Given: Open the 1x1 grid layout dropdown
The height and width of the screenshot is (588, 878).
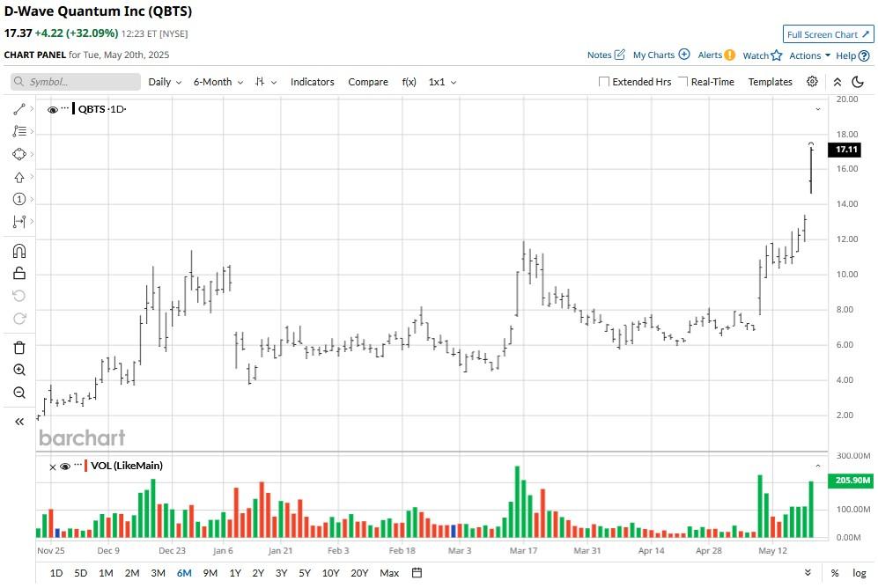Looking at the screenshot, I should 442,82.
